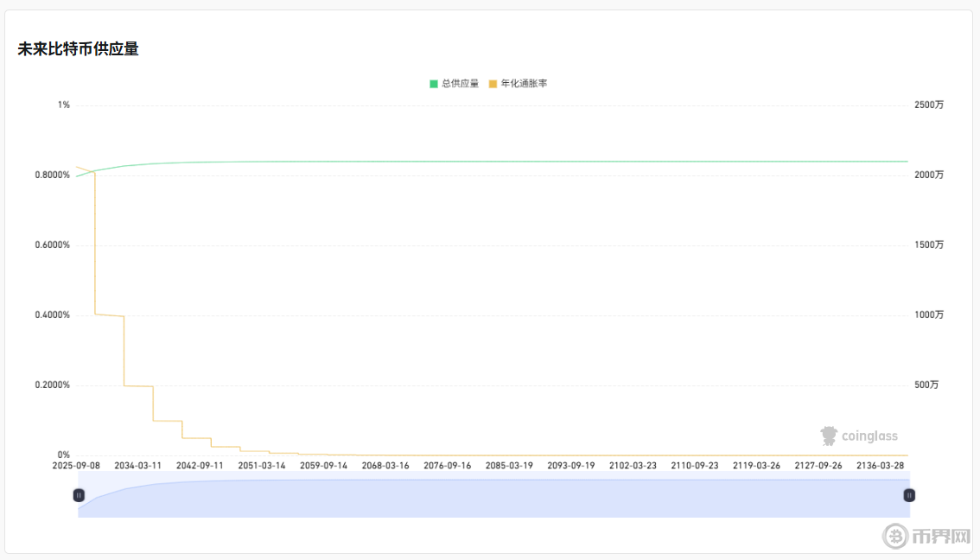Click the right zoom range handle
The image size is (980, 560).
(909, 495)
